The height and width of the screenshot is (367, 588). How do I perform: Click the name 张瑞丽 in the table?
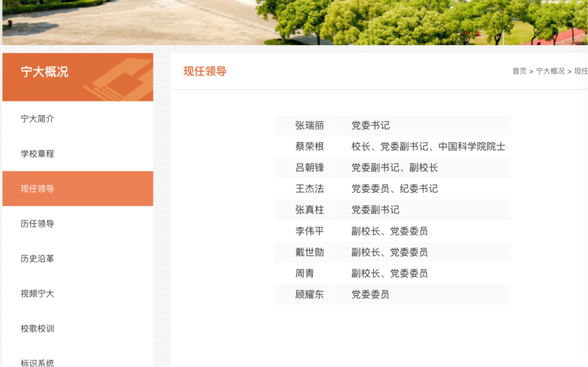[x=309, y=126]
